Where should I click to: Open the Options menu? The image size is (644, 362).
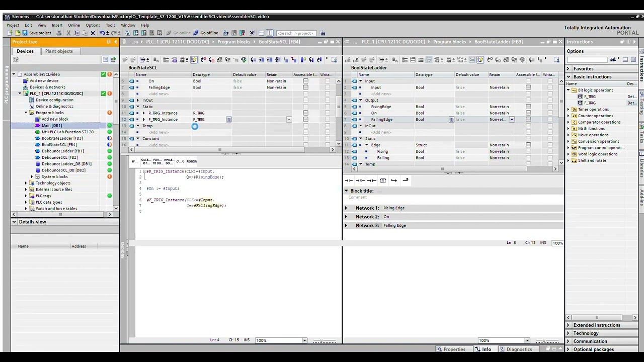(x=93, y=25)
